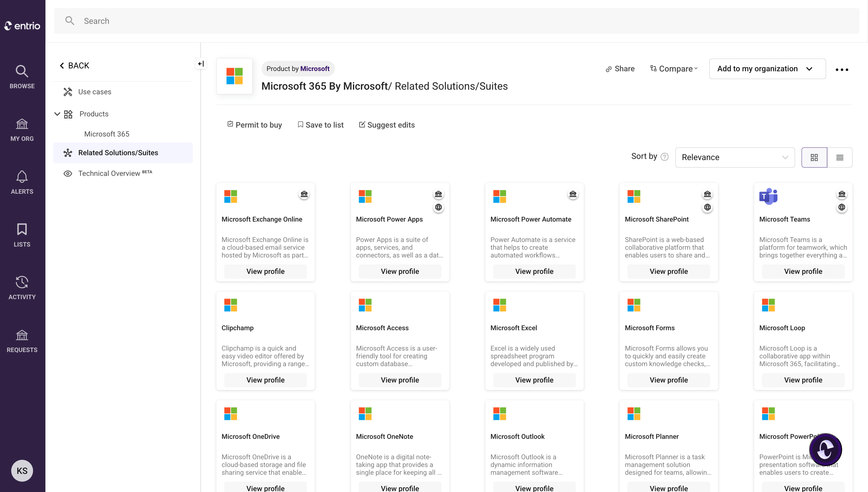The width and height of the screenshot is (868, 492).
Task: Click globe icon on Microsoft Teams card
Action: click(x=842, y=207)
